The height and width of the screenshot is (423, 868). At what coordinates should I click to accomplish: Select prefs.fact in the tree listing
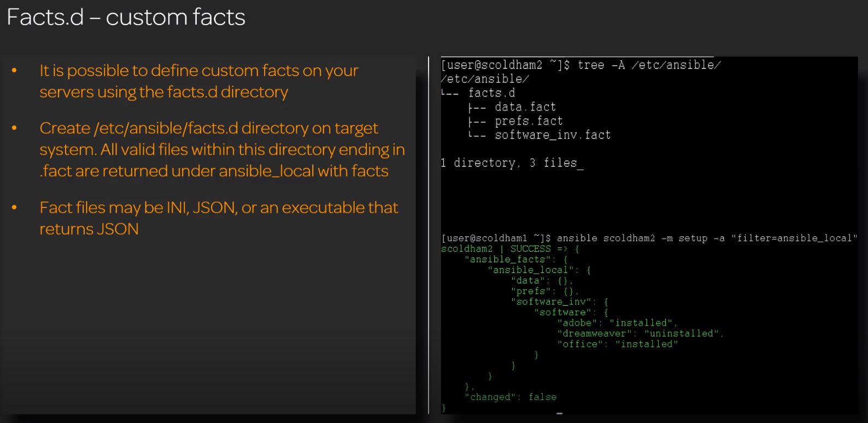tap(528, 121)
